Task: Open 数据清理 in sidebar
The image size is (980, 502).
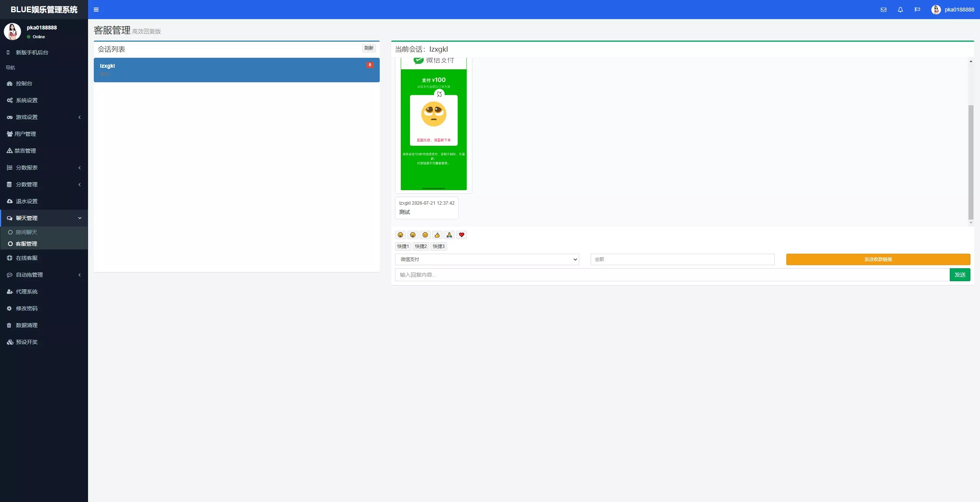Action: click(44, 325)
